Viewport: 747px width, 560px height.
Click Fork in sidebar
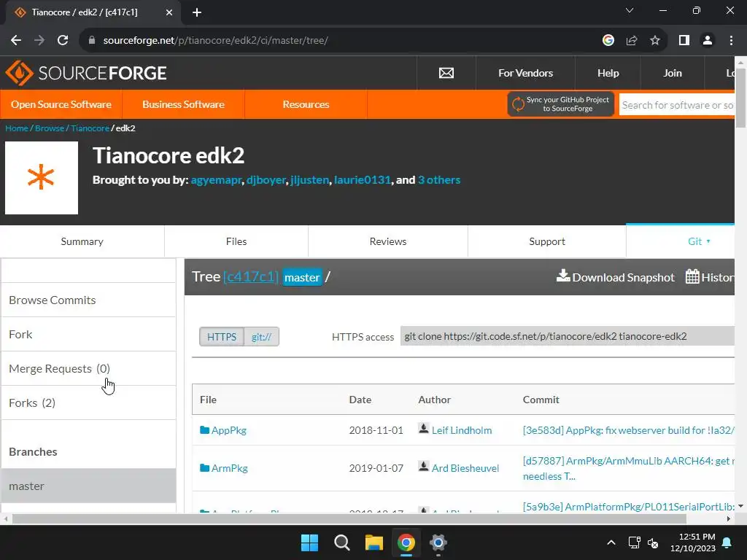click(88, 334)
